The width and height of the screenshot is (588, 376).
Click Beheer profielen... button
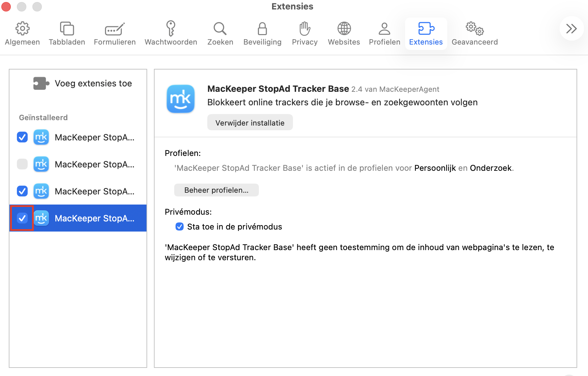(216, 190)
